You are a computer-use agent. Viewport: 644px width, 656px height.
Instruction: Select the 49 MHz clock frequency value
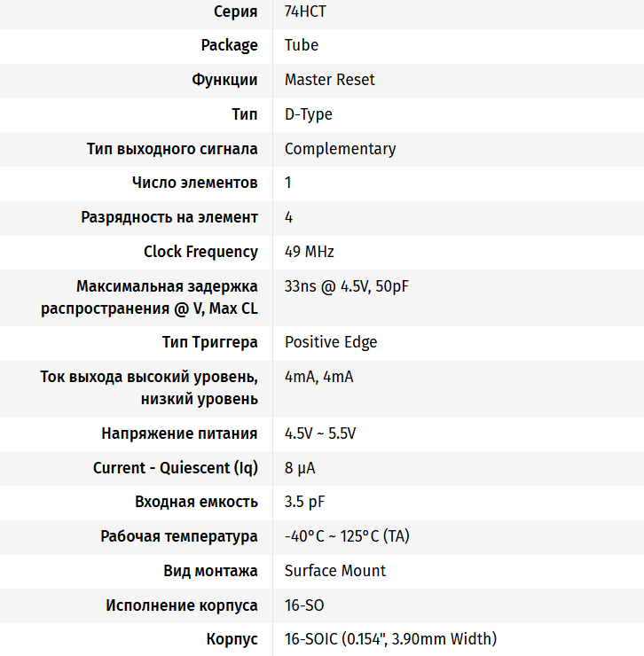tap(309, 252)
